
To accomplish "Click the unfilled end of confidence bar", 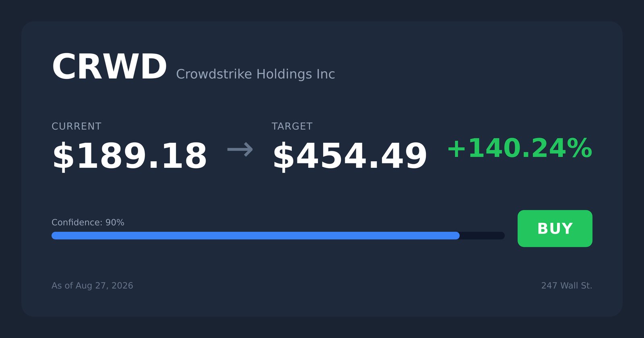I will coord(482,235).
